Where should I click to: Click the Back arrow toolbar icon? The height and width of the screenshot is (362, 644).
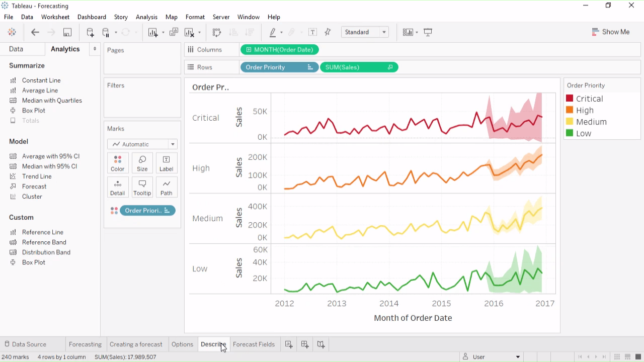pos(35,32)
